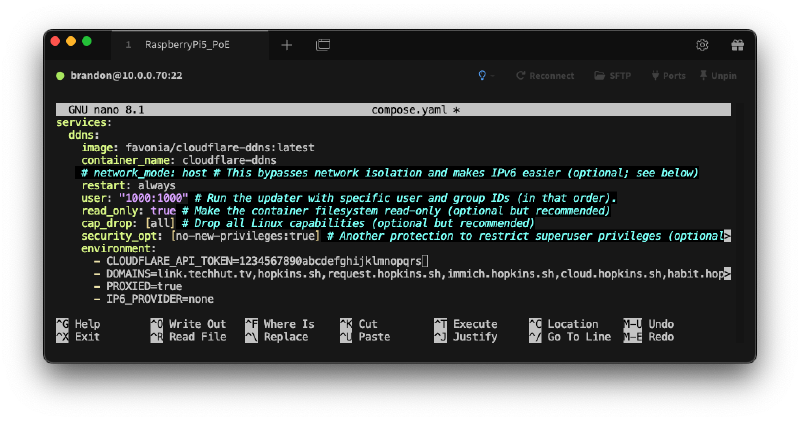This screenshot has width=800, height=421.
Task: Click the green connection status dot
Action: (x=61, y=76)
